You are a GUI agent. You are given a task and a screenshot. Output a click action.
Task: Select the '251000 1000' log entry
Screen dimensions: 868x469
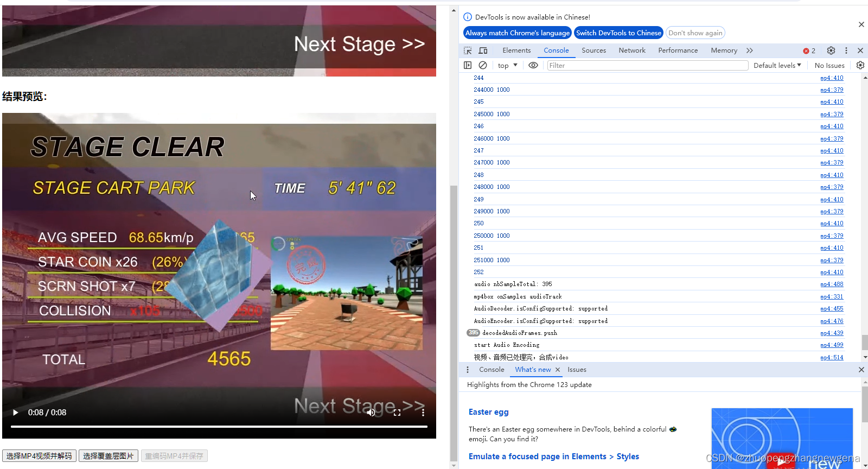click(492, 260)
